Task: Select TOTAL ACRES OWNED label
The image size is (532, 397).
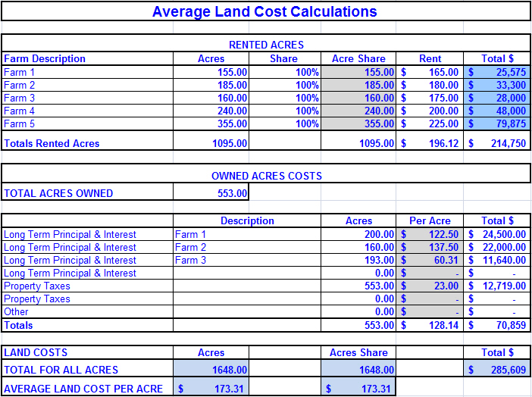Action: pos(58,193)
